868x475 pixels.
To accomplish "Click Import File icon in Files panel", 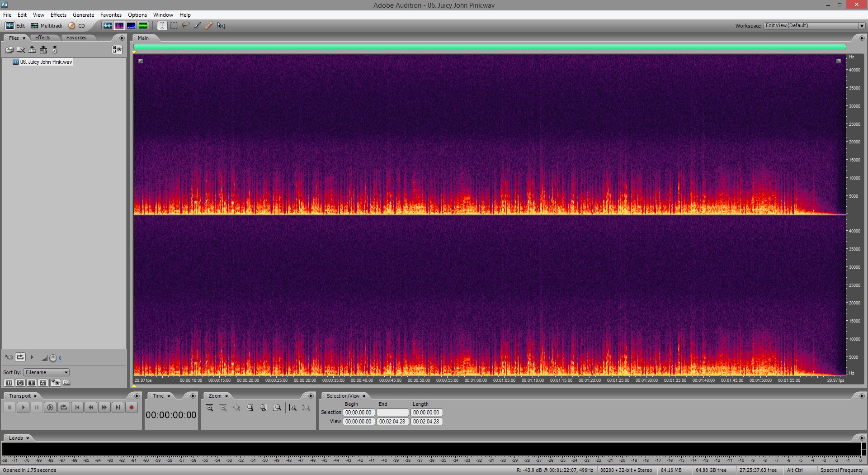I will (9, 50).
